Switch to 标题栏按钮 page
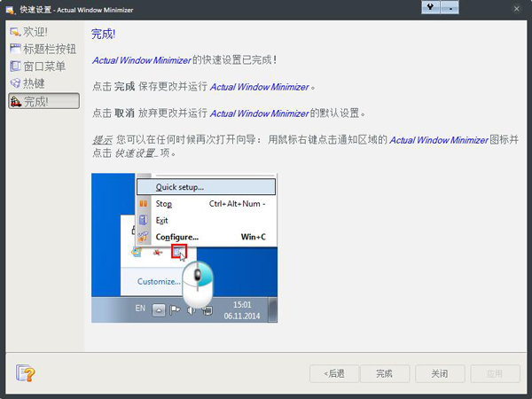This screenshot has width=532, height=399. [44, 49]
